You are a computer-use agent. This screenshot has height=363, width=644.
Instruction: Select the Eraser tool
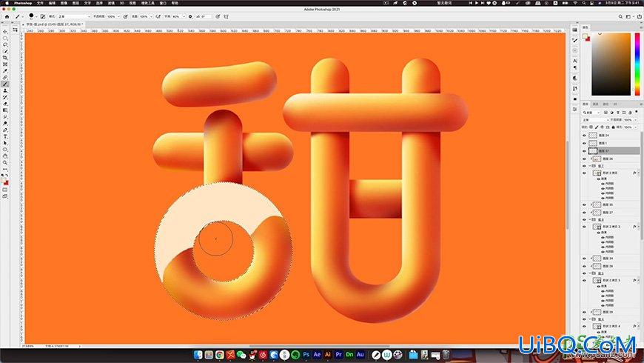click(5, 104)
